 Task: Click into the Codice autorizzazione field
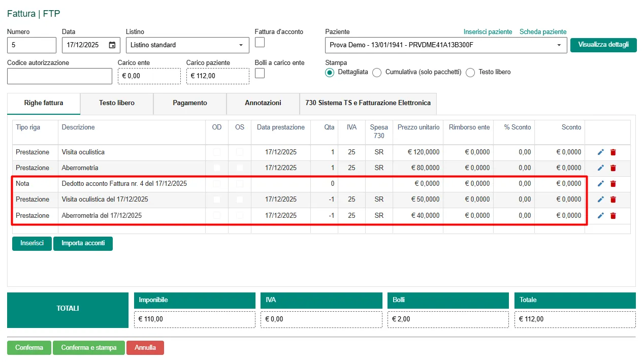[x=59, y=76]
